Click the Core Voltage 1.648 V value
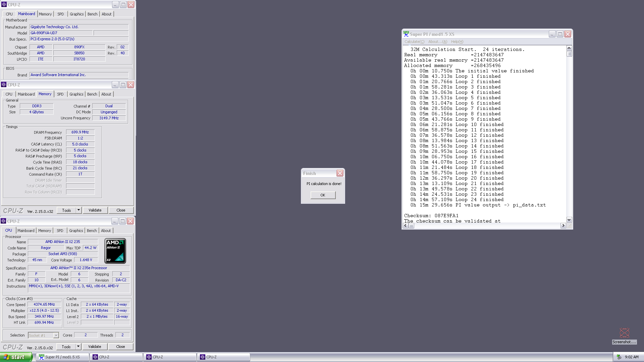Image resolution: width=644 pixels, height=362 pixels. (x=86, y=260)
